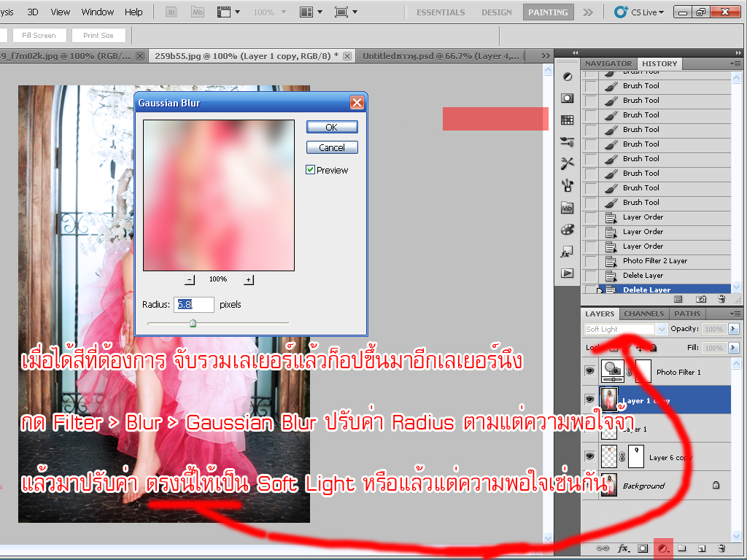The image size is (747, 560).
Task: Open the Styles fx dock icon
Action: 567,252
